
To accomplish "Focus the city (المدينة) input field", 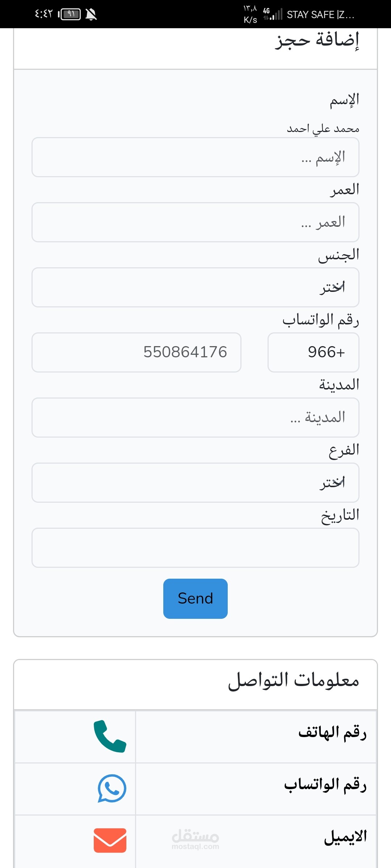I will 195,418.
